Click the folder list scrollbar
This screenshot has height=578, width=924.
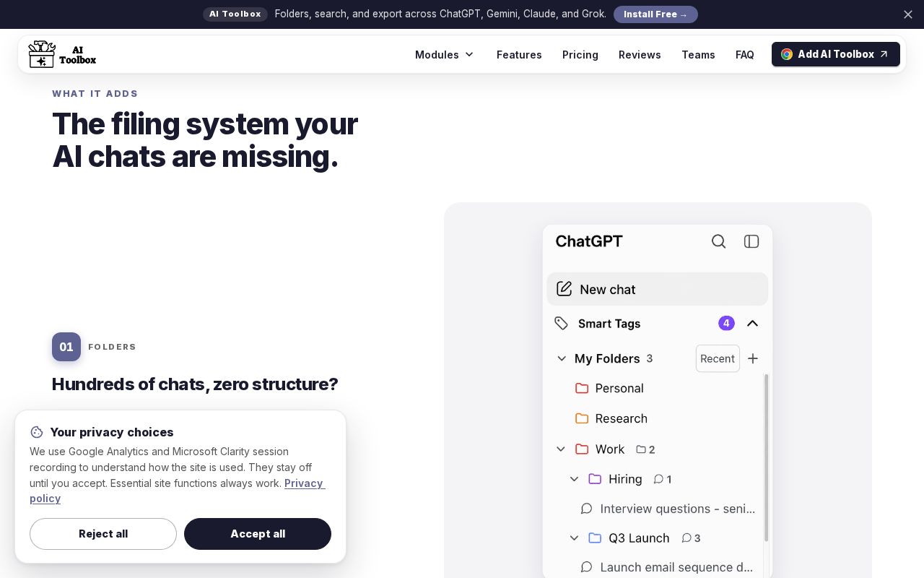coord(766,457)
